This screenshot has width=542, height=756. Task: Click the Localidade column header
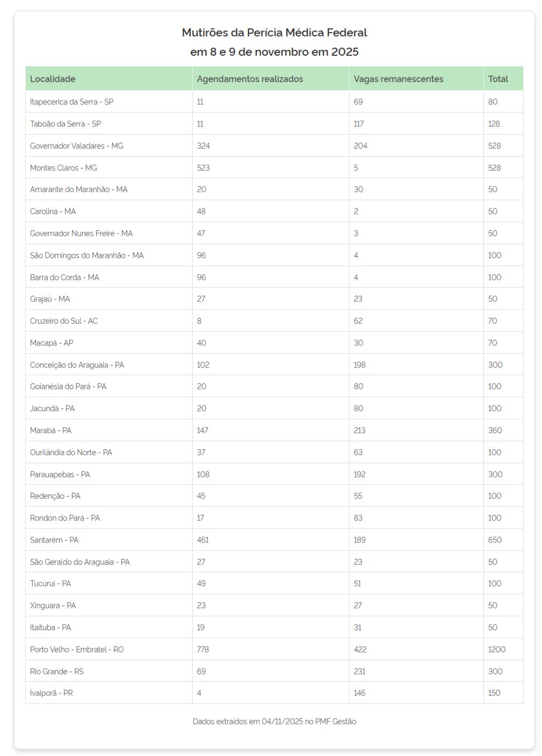tap(53, 79)
